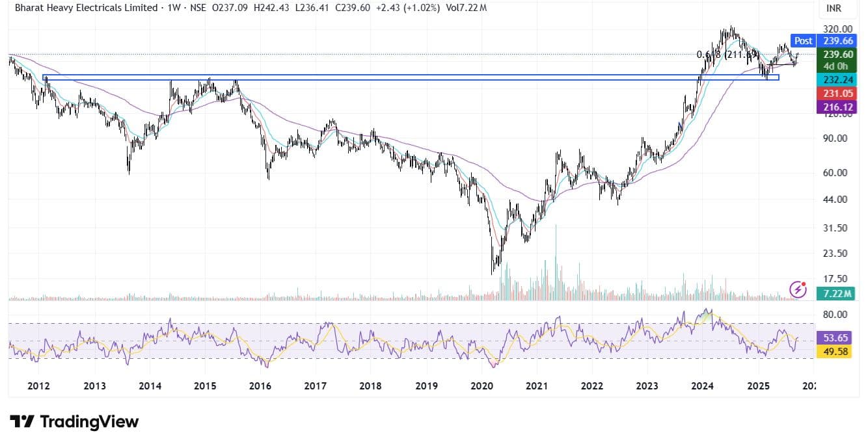
Task: Select the cyan 232.24 moving average tag
Action: click(837, 79)
